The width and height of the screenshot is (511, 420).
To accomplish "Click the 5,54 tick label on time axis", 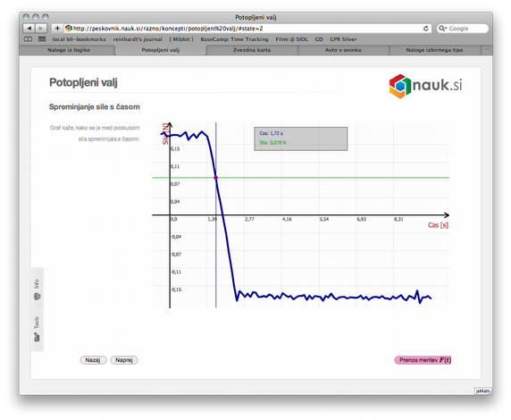I will (324, 219).
